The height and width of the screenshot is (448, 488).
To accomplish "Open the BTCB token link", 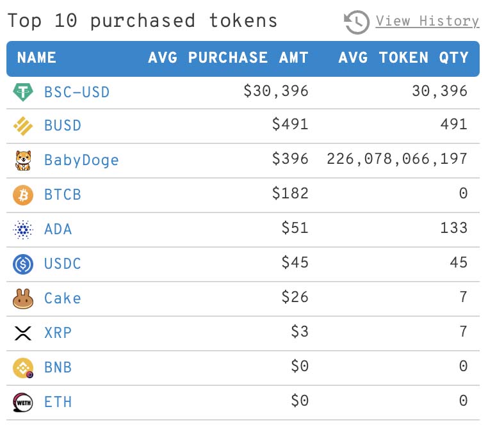I will (x=63, y=195).
